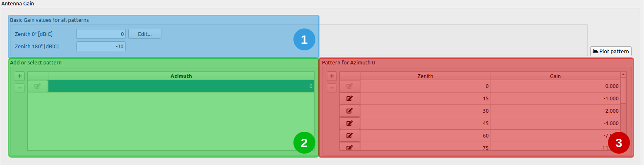Screen dimensions: 644x166
Task: Click the Edit... button beside Zenith 0°
Action: tap(144, 34)
